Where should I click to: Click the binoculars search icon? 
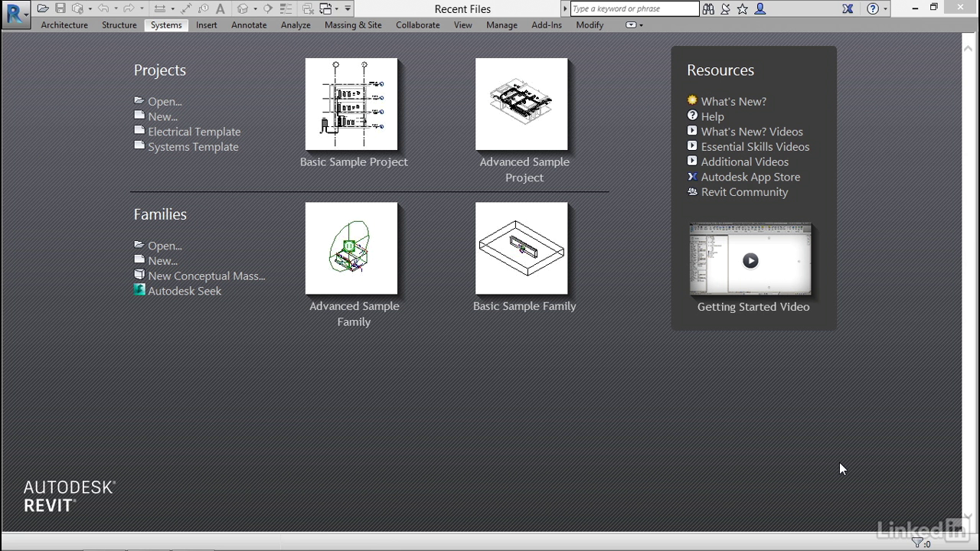tap(708, 8)
